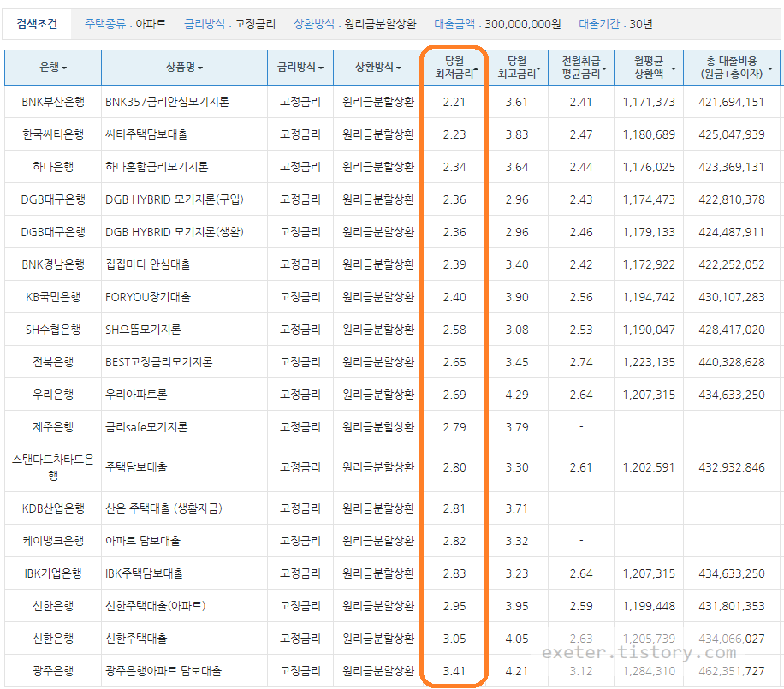784x689 pixels.
Task: Select DGB HYBRID 모기지론(구입) product
Action: pyautogui.click(x=174, y=199)
